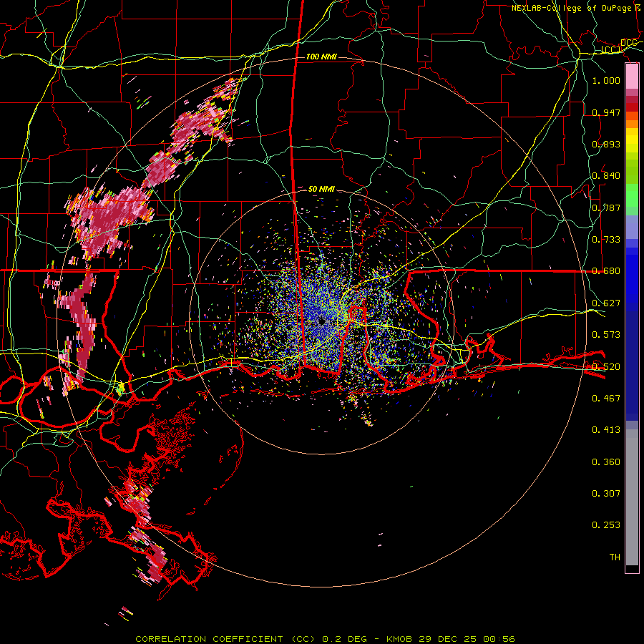Click the DCC label above color scale

629,43
